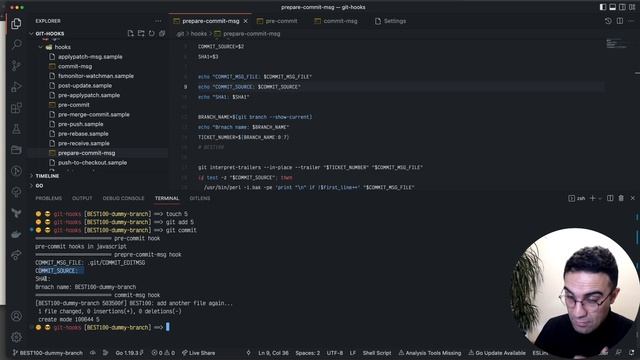This screenshot has width=640, height=360.
Task: Open the new terminal launch profile dropdown
Action: [600, 198]
